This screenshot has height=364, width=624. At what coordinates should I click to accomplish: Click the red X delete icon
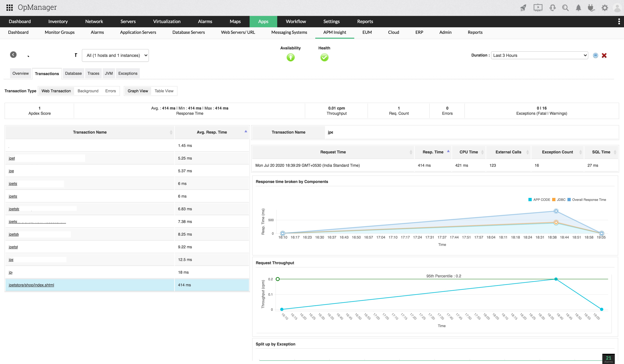pos(604,55)
